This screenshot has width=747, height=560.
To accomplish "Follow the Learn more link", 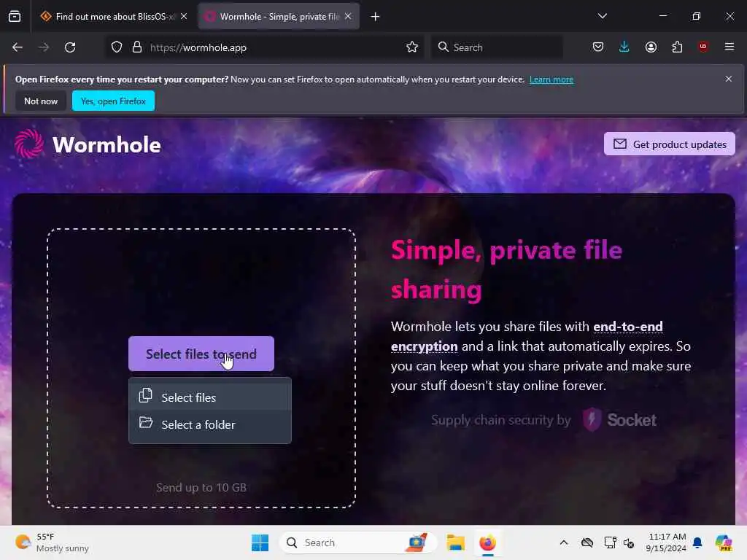I will 551,79.
